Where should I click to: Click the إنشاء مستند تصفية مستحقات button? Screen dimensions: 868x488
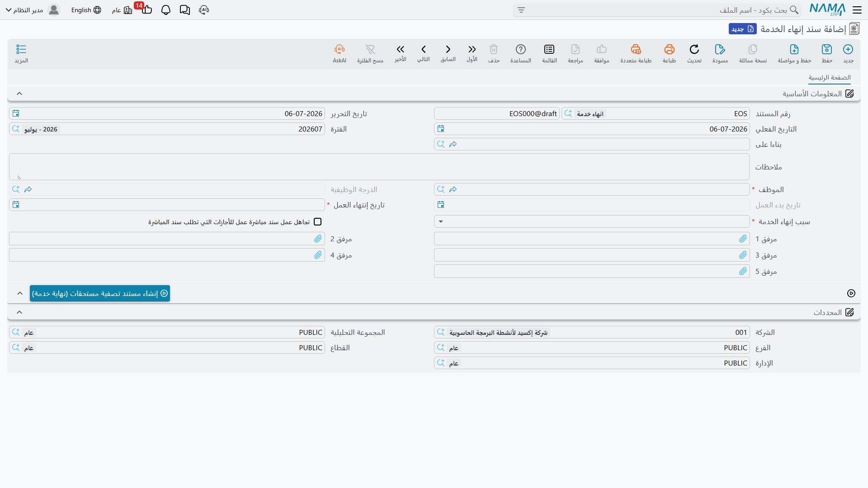100,293
